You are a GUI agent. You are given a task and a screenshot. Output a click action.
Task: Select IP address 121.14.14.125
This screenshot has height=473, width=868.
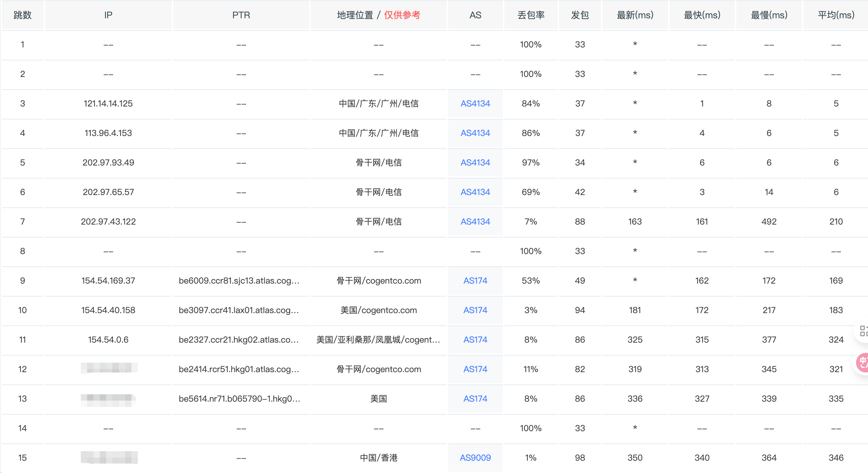point(108,104)
